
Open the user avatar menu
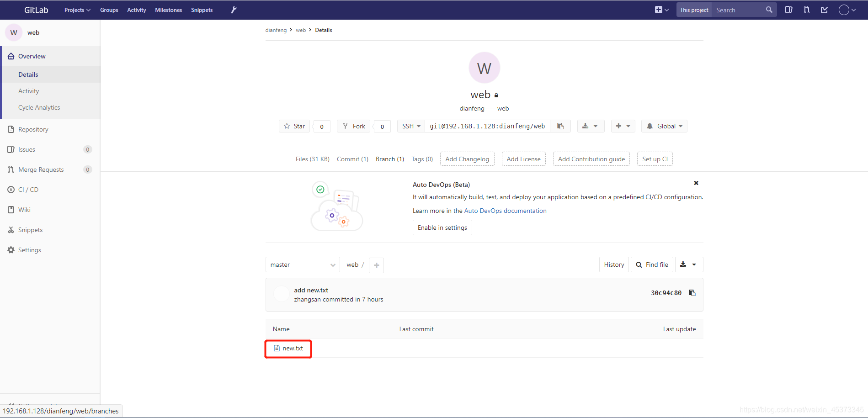(x=847, y=10)
